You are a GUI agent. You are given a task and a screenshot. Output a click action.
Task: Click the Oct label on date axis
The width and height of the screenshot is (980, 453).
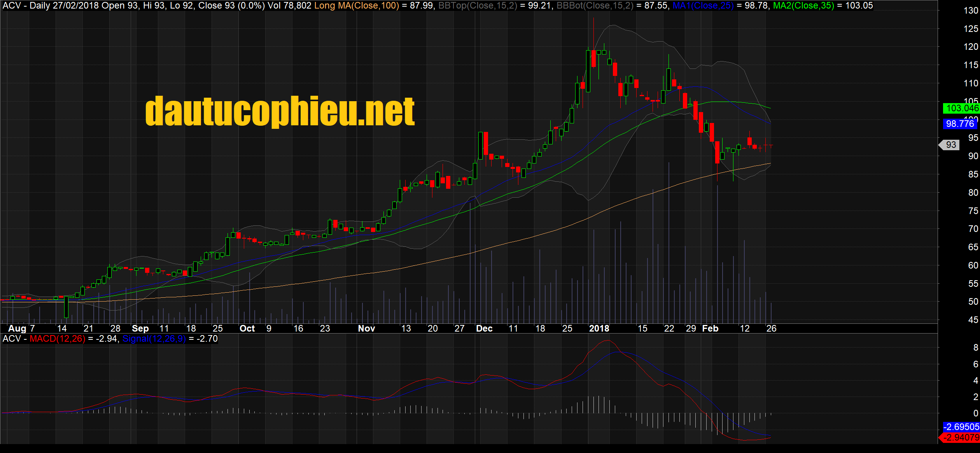pos(247,328)
